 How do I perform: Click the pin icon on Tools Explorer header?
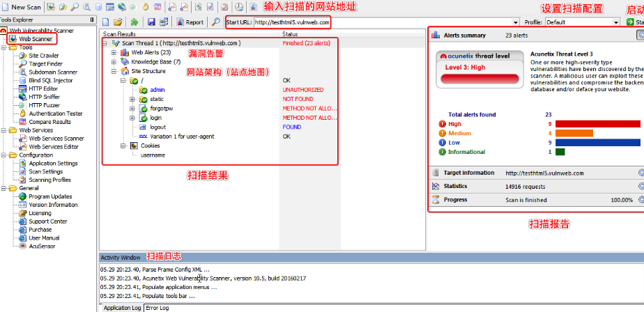coord(92,19)
